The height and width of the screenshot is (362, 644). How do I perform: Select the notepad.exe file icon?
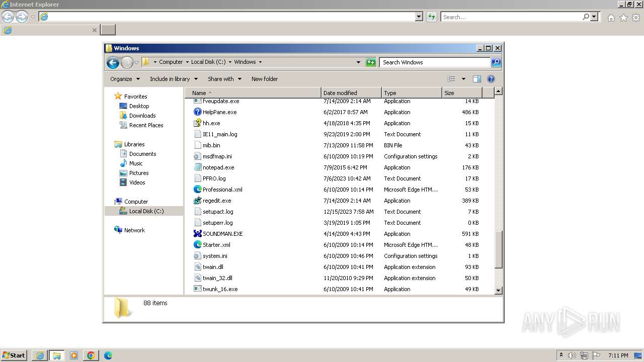pyautogui.click(x=198, y=167)
